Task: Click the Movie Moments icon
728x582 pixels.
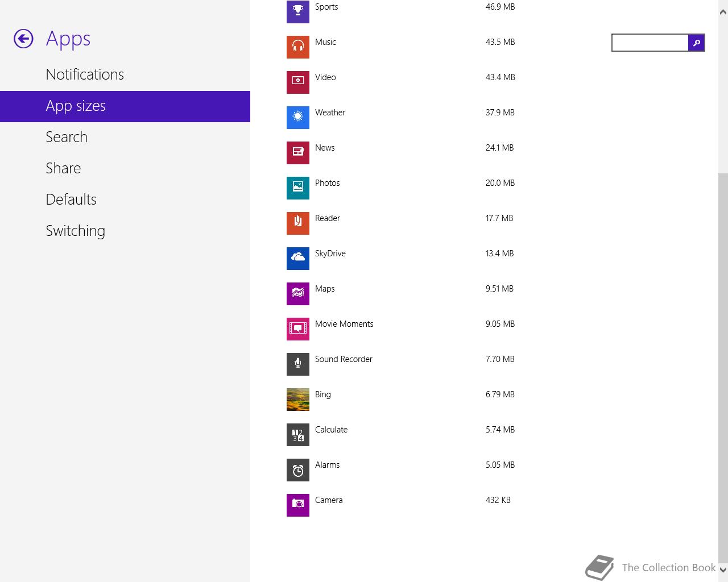Action: (298, 329)
